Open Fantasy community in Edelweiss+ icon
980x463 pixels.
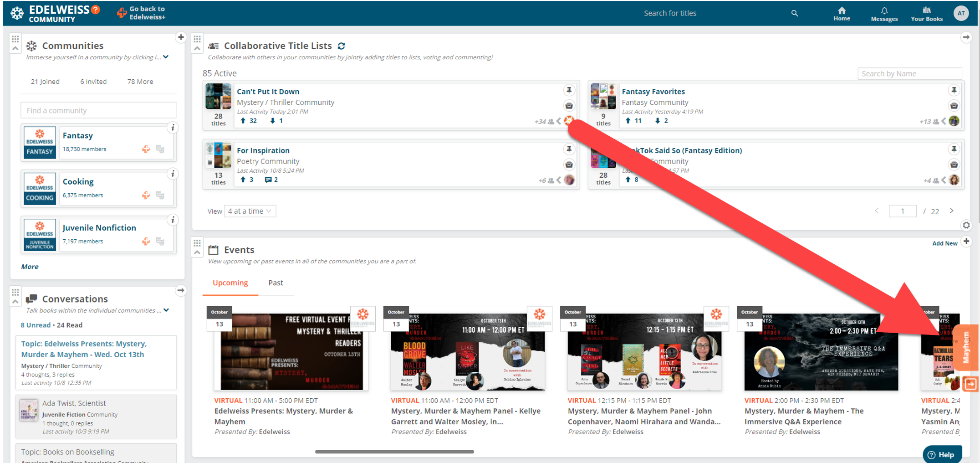[146, 149]
